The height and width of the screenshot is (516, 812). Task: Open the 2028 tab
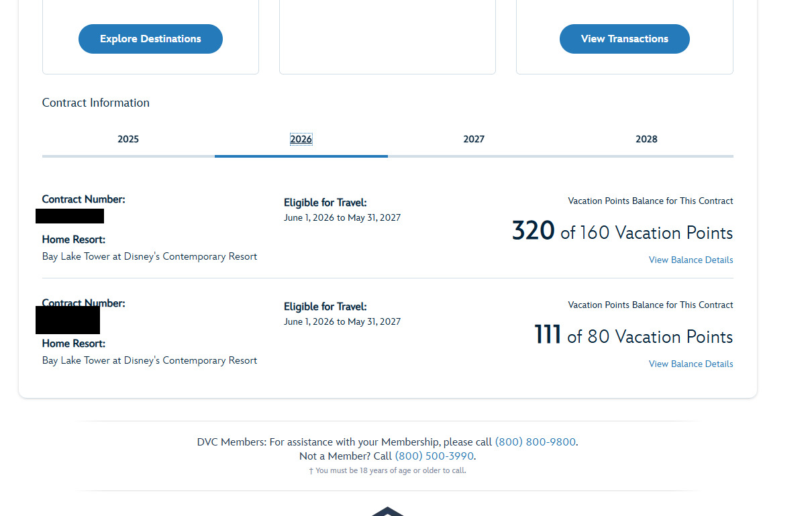tap(646, 140)
